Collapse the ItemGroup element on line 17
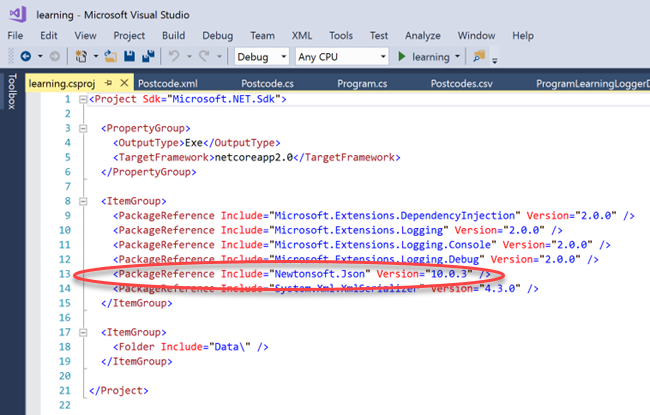This screenshot has width=650, height=415. tap(83, 332)
